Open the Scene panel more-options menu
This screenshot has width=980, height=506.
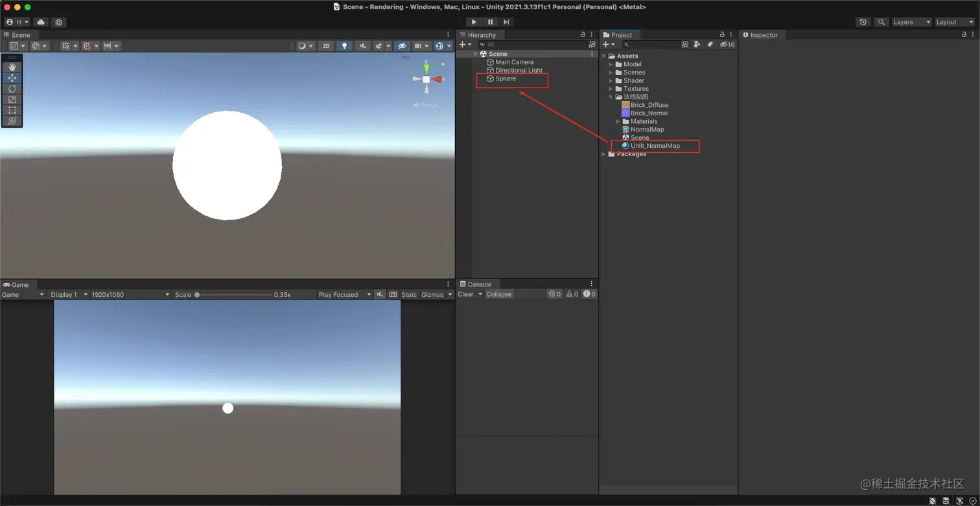448,35
